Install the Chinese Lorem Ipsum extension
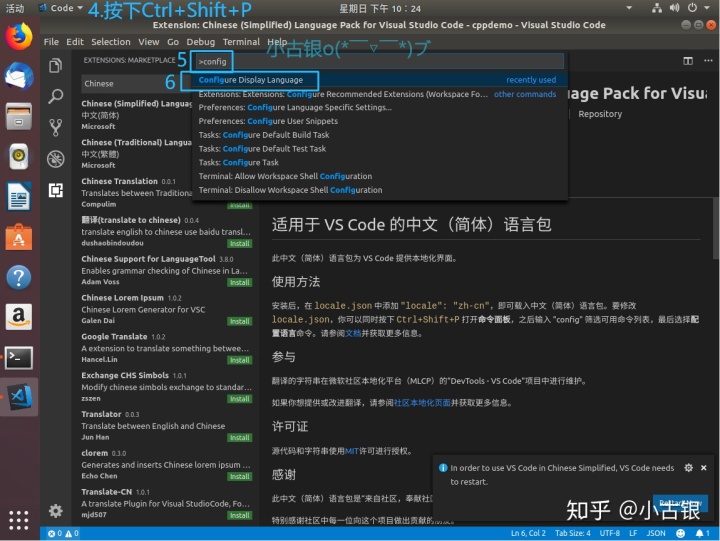Viewport: 720px width, 541px height. pos(240,321)
